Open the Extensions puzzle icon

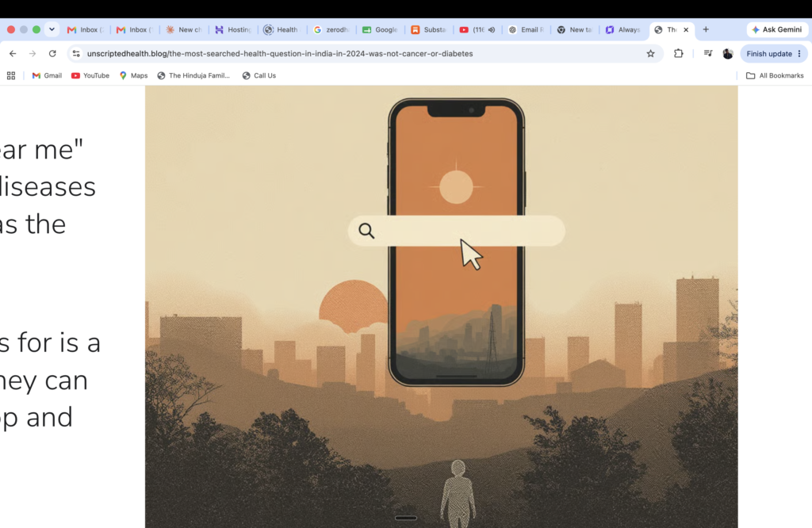[x=679, y=53]
